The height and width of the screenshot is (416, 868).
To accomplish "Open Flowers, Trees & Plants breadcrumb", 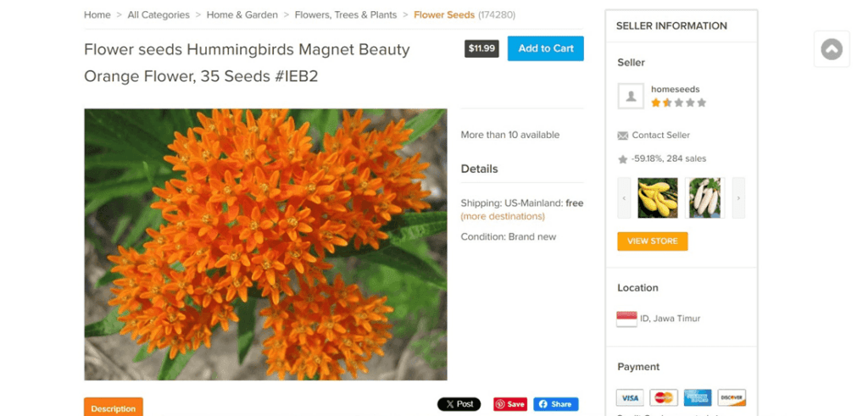I will [x=346, y=15].
